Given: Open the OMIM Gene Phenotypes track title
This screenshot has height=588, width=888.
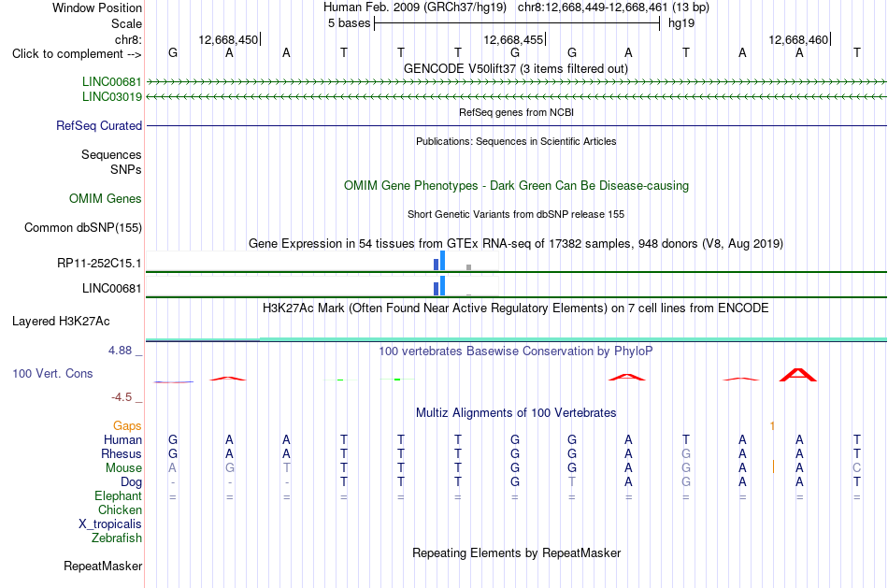Looking at the screenshot, I should (x=516, y=186).
